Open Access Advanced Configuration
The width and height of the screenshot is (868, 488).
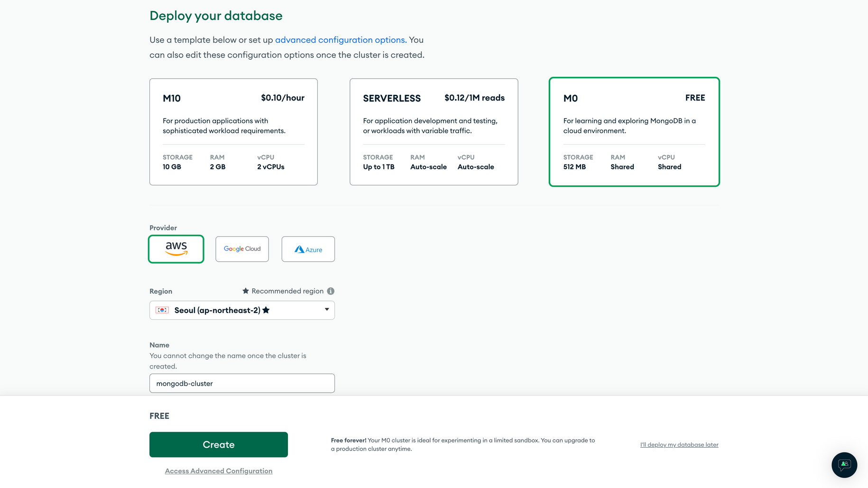218,470
